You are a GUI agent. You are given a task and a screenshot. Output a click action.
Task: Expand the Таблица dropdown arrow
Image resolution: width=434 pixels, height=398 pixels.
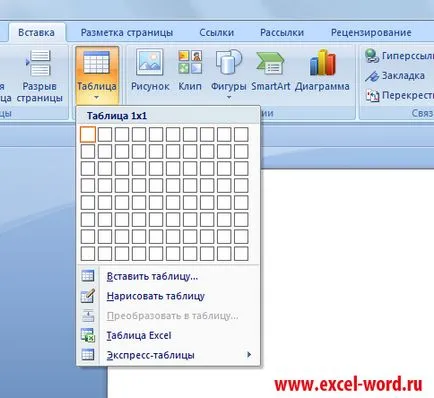(x=97, y=98)
